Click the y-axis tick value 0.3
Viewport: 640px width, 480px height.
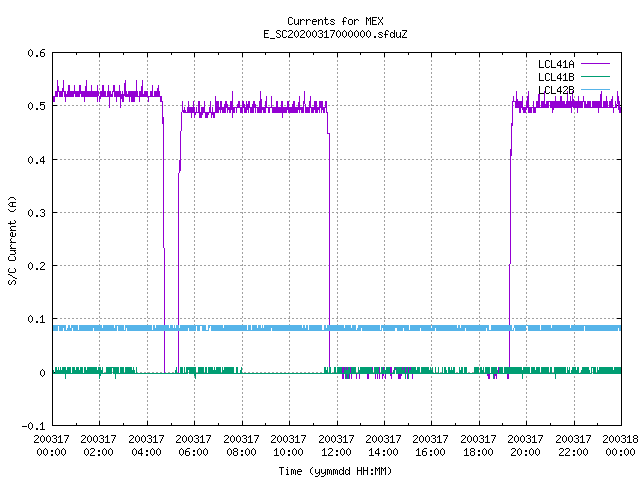(x=36, y=213)
